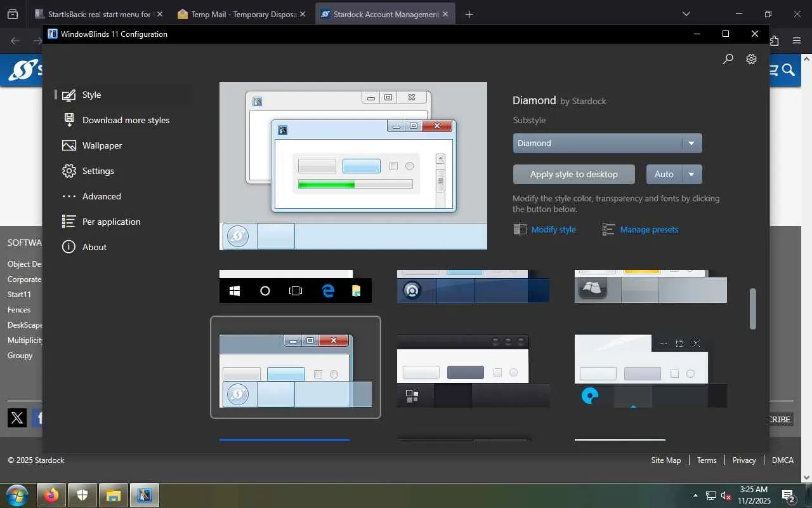Select the dark style thumbnail with blue circle
This screenshot has width=812, height=508.
[x=650, y=371]
